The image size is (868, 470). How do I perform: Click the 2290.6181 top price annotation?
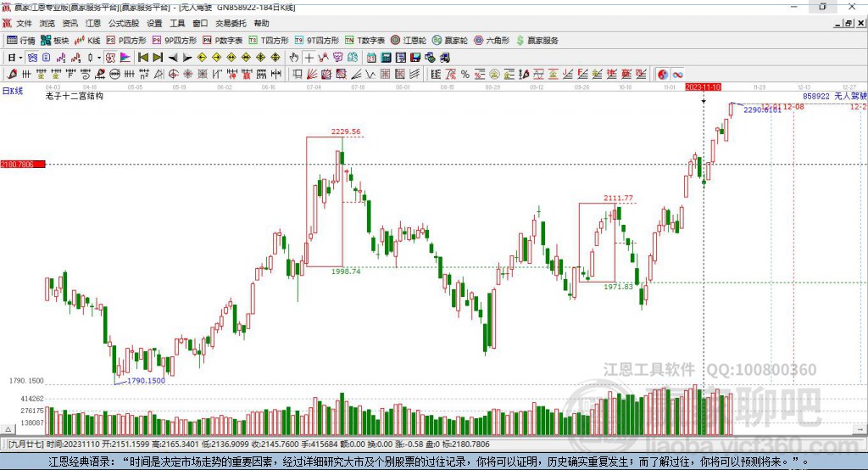pyautogui.click(x=762, y=109)
